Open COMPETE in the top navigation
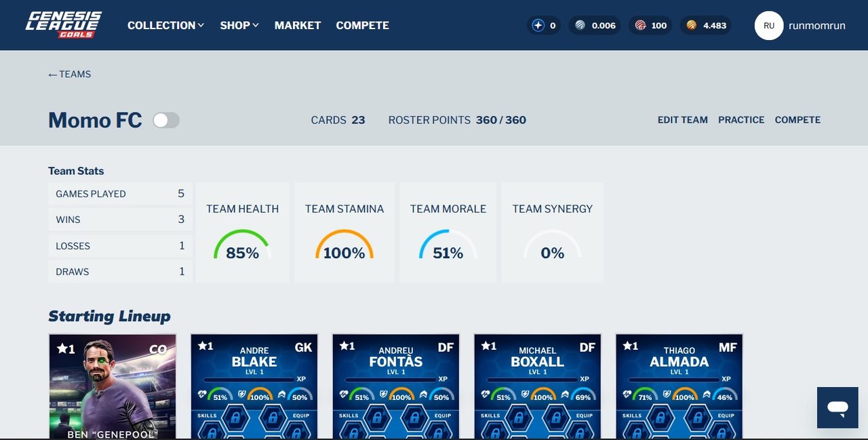 (363, 25)
